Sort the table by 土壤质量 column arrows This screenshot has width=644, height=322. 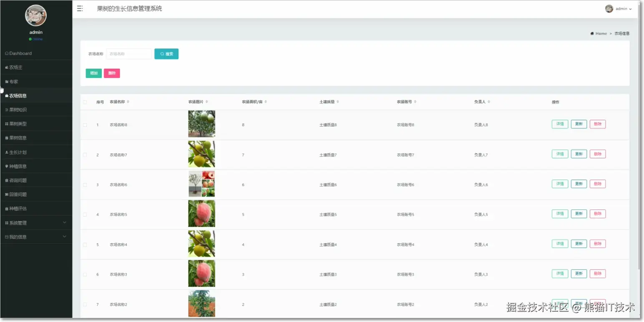click(x=338, y=102)
